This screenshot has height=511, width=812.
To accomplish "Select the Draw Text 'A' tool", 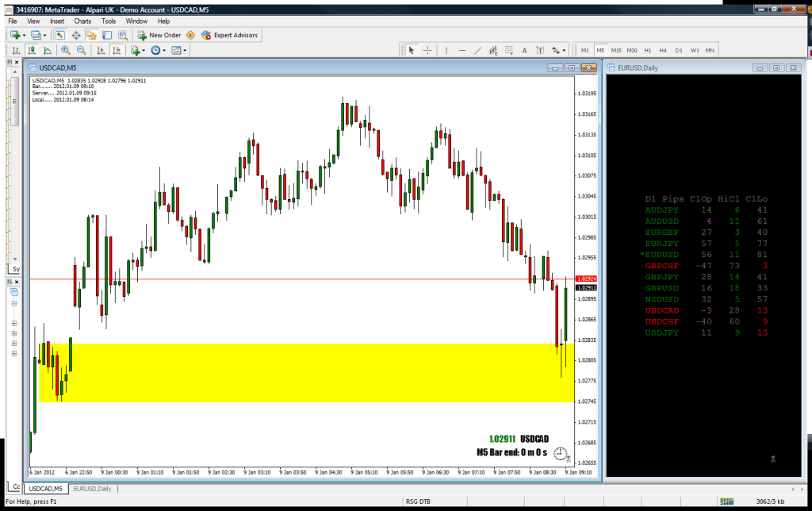I will 525,50.
